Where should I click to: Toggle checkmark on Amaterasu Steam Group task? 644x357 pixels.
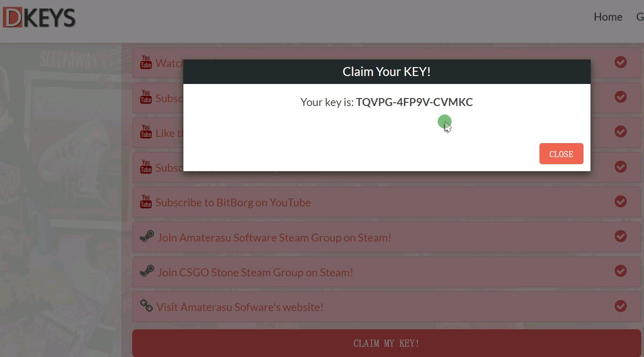click(x=621, y=236)
